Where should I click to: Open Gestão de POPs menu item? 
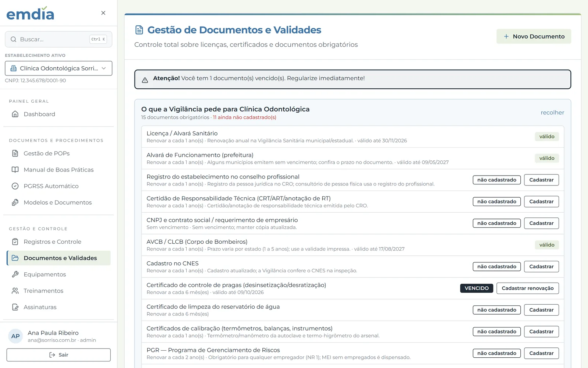tap(58, 153)
